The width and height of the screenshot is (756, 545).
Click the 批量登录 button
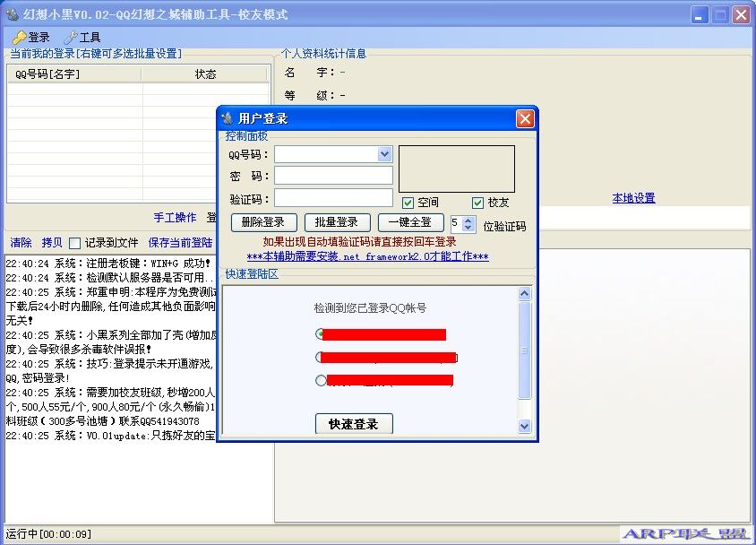point(338,222)
